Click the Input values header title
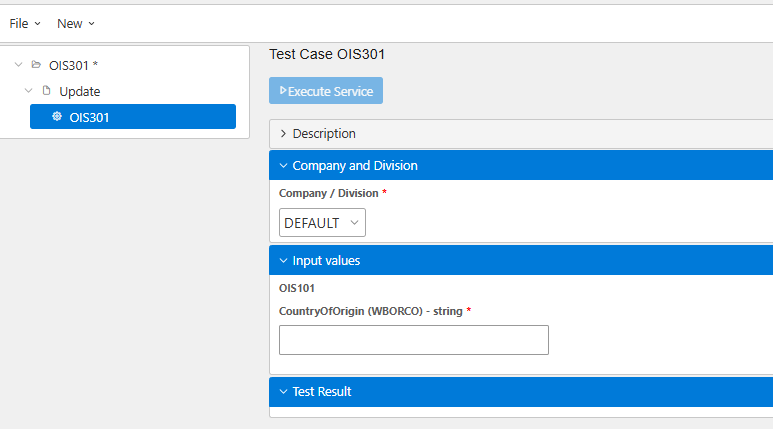The height and width of the screenshot is (429, 773). coord(326,261)
